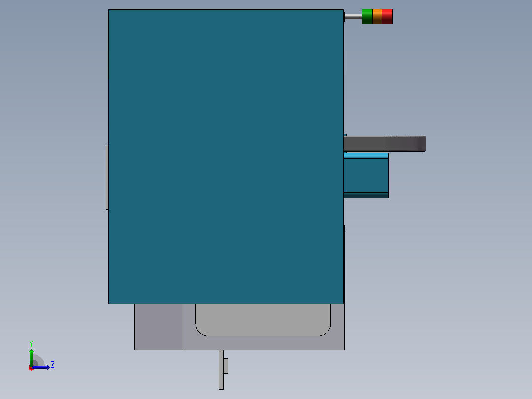Click the "Z" label on the coordinate triad
The height and width of the screenshot is (399, 532).
click(x=53, y=365)
